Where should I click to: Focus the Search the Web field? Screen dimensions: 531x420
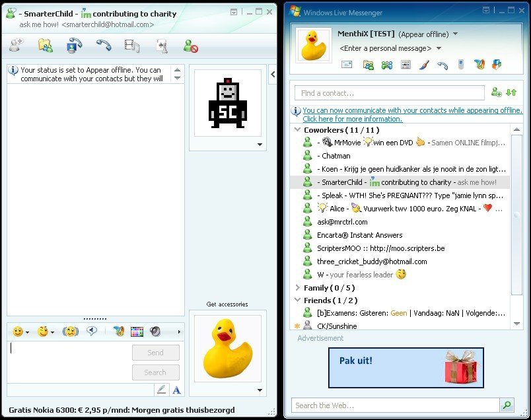click(395, 405)
